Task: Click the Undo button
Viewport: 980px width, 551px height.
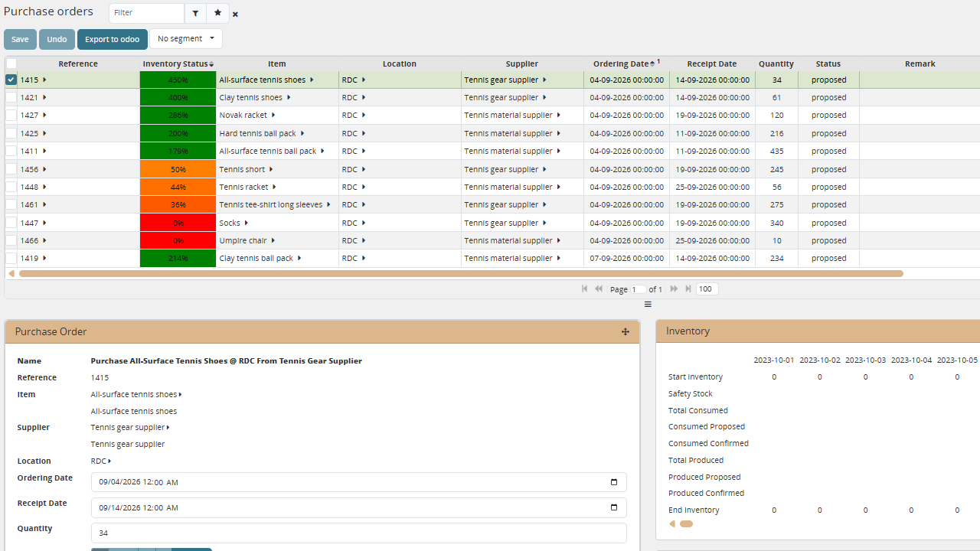Action: tap(57, 39)
